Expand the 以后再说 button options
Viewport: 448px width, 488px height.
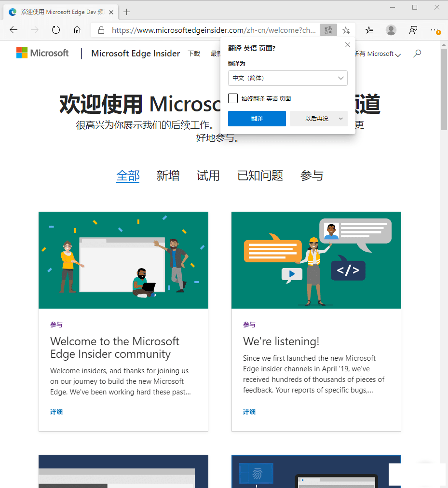pos(341,119)
